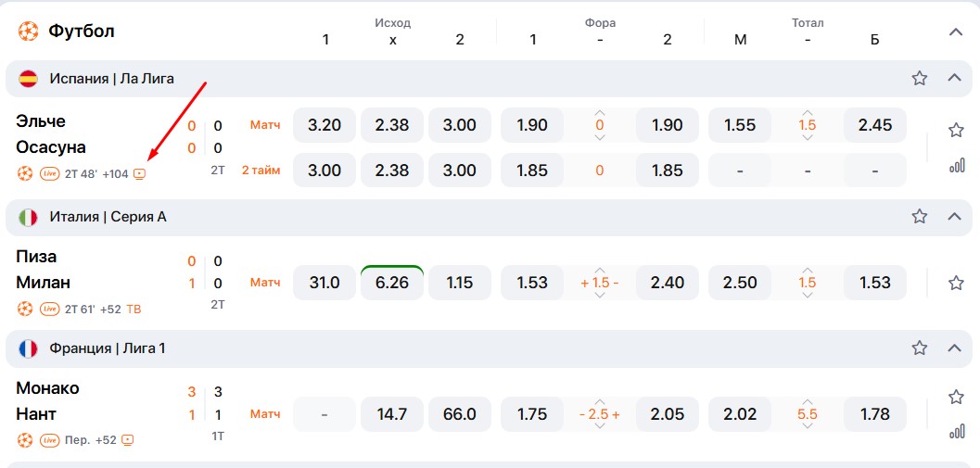Star the Пиза–Милан match as favorite

[957, 283]
